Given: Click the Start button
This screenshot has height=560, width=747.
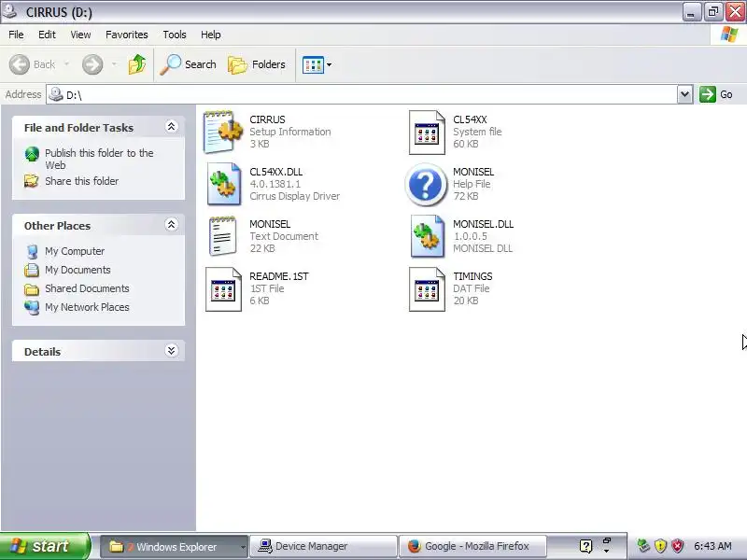Looking at the screenshot, I should tap(45, 546).
